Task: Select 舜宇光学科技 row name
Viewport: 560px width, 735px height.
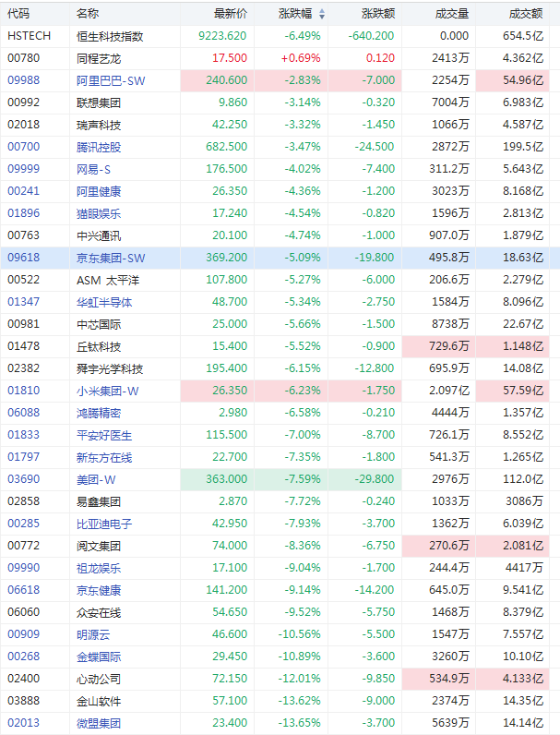Action: (x=110, y=369)
